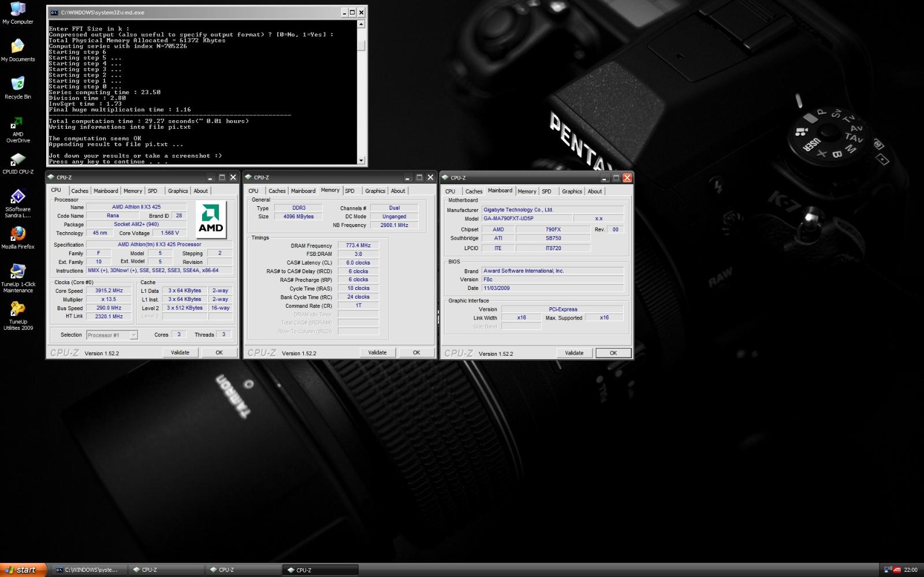The image size is (924, 577).
Task: Click the cmd.exe title bar system icon
Action: [x=54, y=12]
